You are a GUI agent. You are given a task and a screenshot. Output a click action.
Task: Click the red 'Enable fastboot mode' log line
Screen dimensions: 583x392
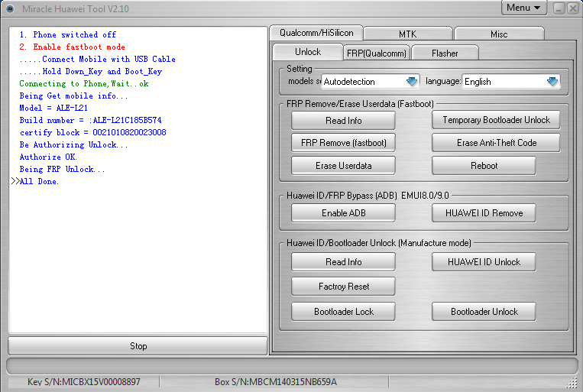pyautogui.click(x=72, y=47)
